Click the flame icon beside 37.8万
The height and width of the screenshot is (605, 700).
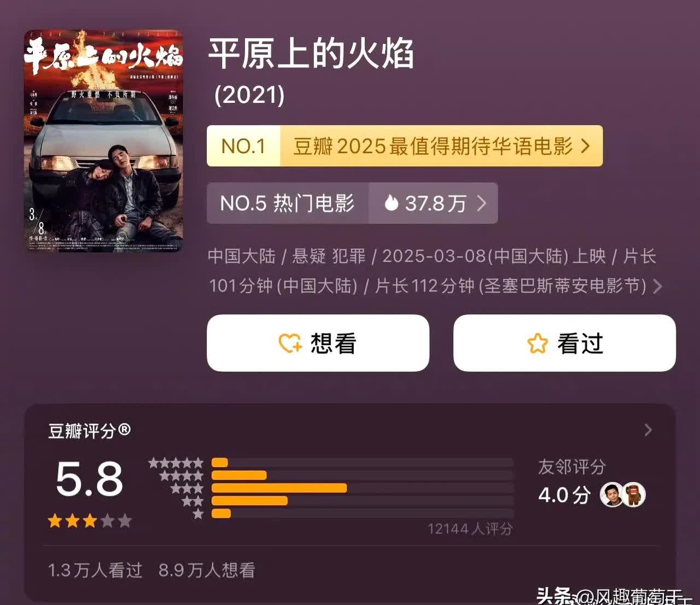pyautogui.click(x=391, y=203)
